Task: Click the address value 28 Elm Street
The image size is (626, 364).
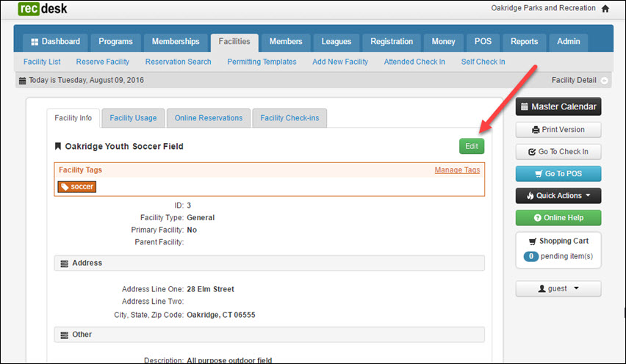Action: pyautogui.click(x=210, y=289)
